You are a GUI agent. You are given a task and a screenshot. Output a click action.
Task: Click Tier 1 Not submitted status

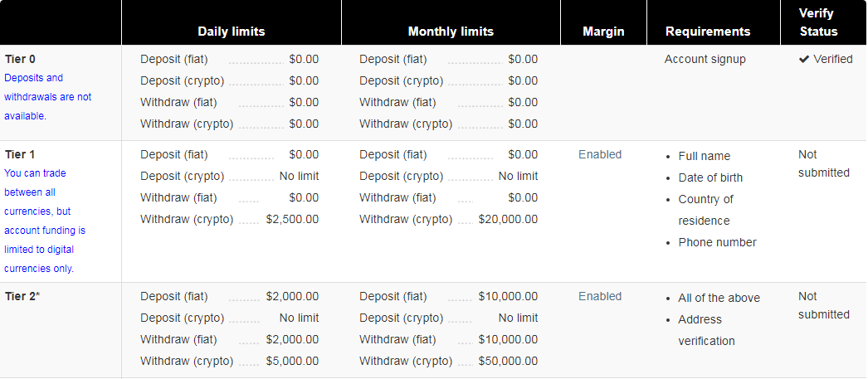click(x=824, y=163)
